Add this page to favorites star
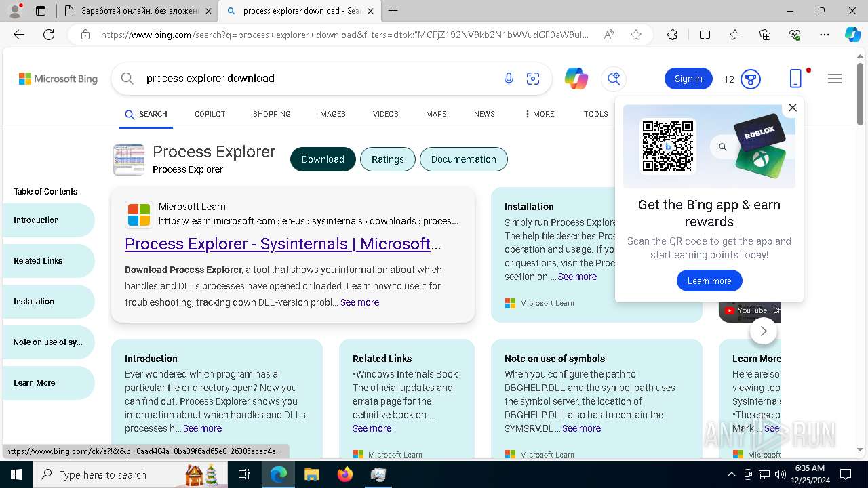868x488 pixels. point(636,35)
